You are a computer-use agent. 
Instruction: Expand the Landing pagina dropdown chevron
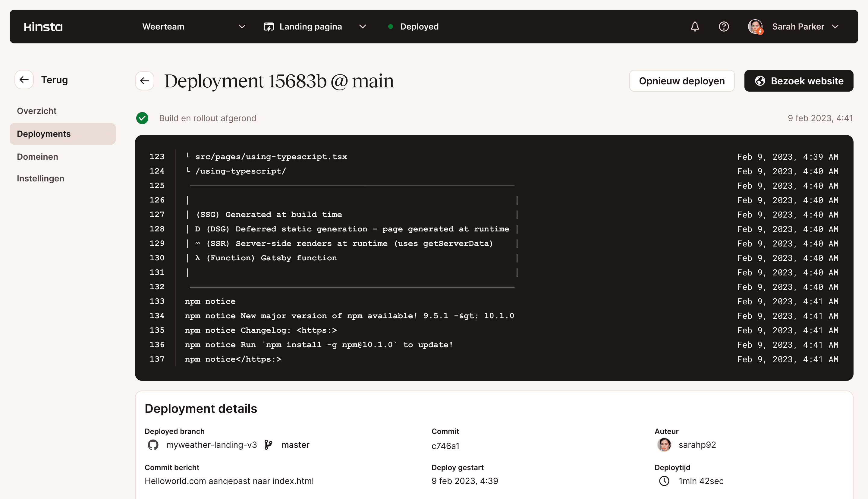(363, 27)
